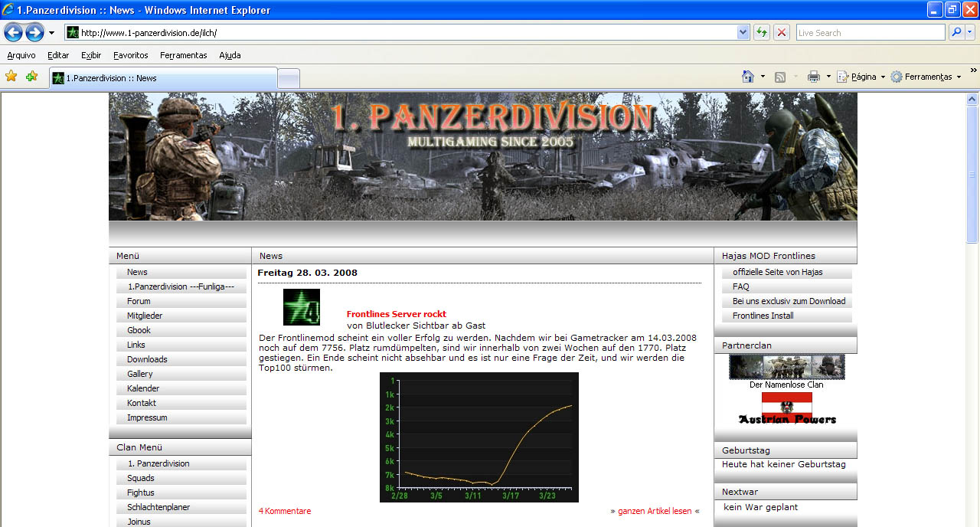Click the Add to Favorites icon

point(31,77)
